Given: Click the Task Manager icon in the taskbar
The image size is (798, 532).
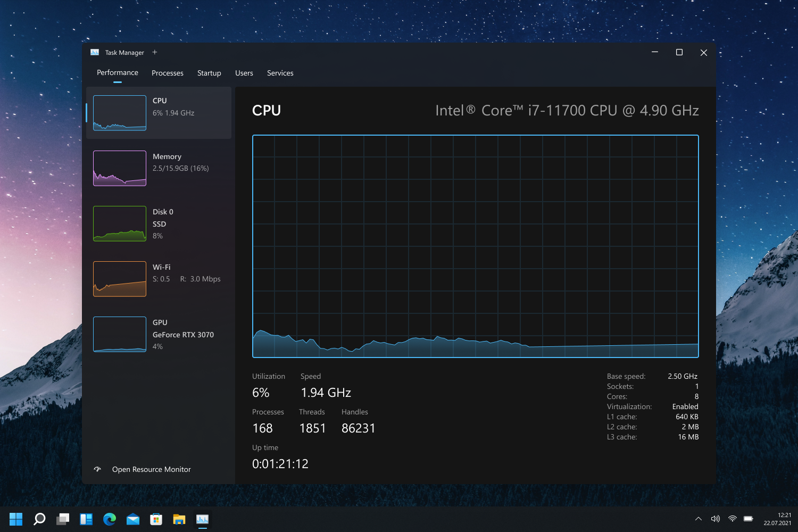Looking at the screenshot, I should pyautogui.click(x=203, y=519).
